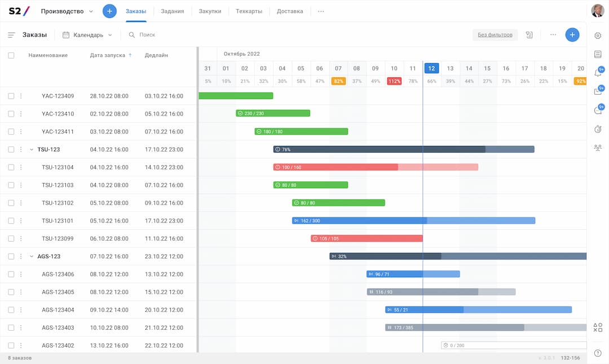Open the chat bubble icon in right sidebar
The image size is (609, 364).
[598, 110]
